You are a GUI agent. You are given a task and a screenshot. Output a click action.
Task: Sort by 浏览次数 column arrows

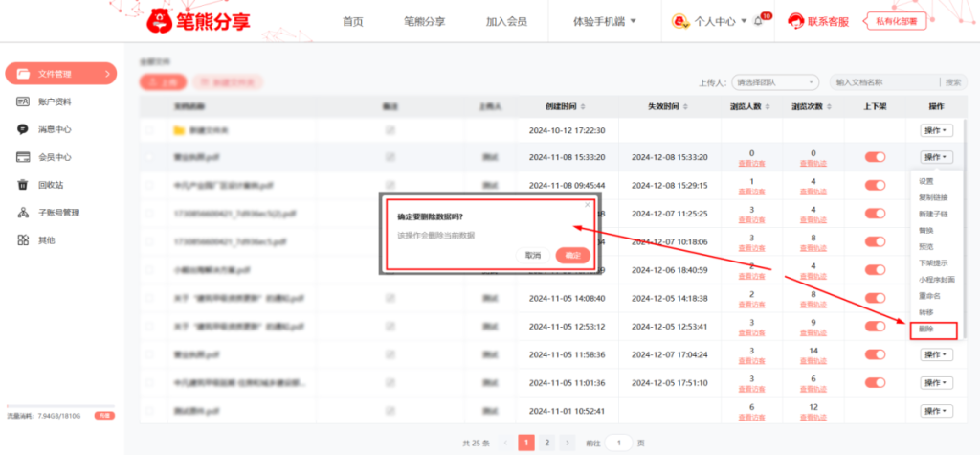click(830, 107)
